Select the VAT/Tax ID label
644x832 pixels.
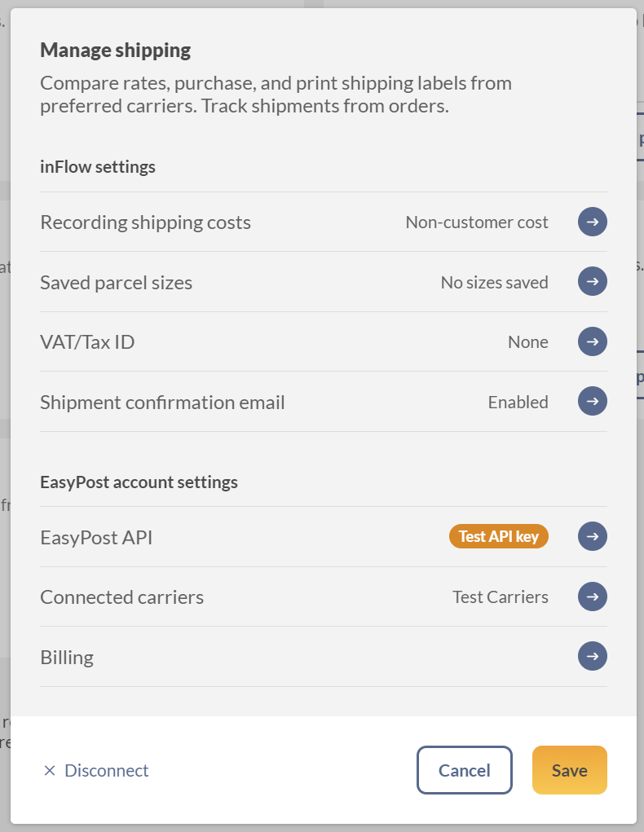[87, 342]
